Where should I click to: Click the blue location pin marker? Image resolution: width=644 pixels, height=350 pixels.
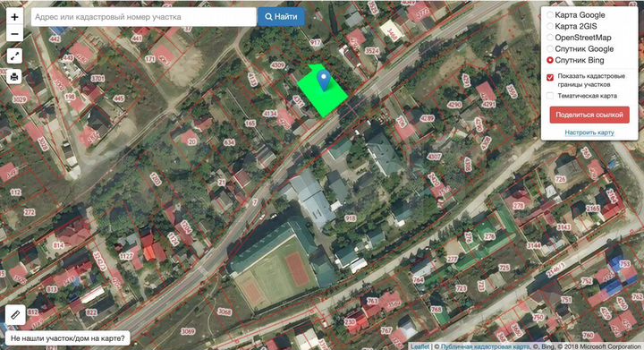pos(324,80)
